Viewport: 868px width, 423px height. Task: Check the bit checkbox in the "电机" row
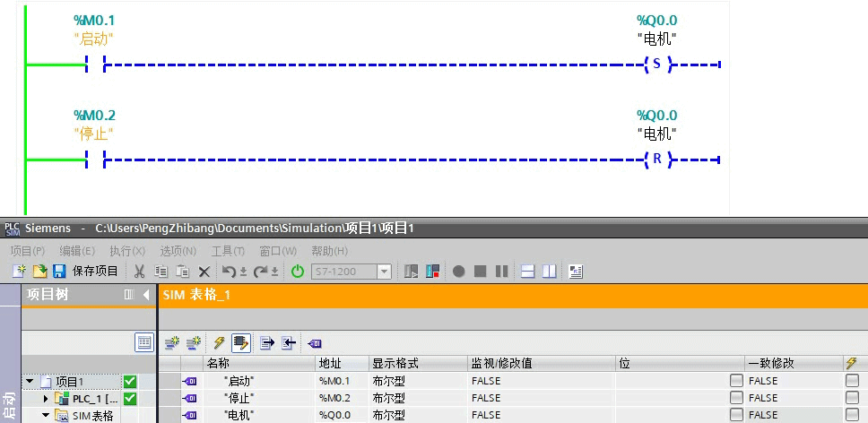736,415
